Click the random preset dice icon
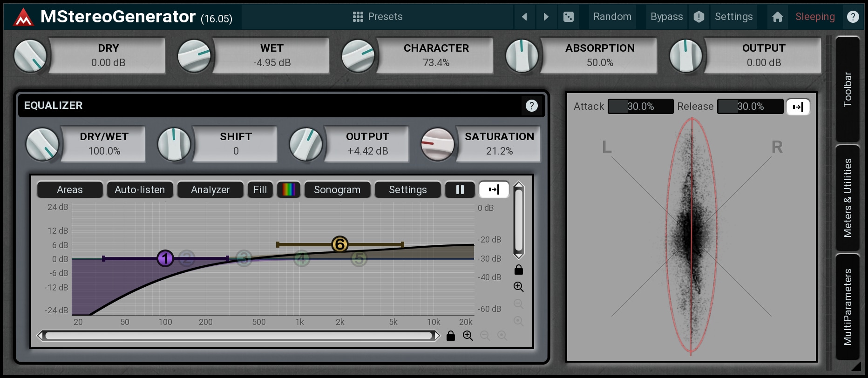 pyautogui.click(x=568, y=17)
